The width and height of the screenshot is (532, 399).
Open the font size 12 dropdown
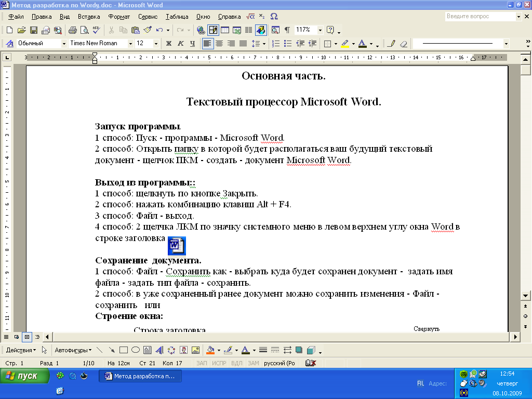(x=156, y=44)
